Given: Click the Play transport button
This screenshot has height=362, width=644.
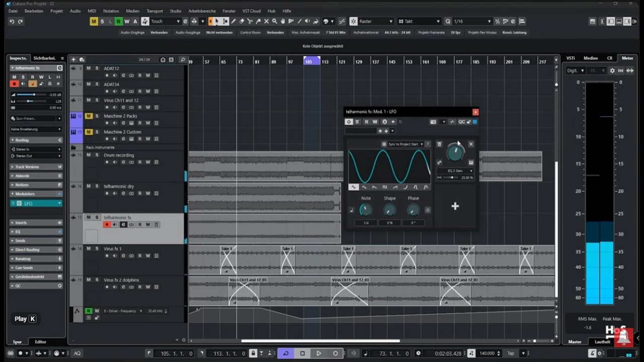Looking at the screenshot, I should tap(318, 353).
